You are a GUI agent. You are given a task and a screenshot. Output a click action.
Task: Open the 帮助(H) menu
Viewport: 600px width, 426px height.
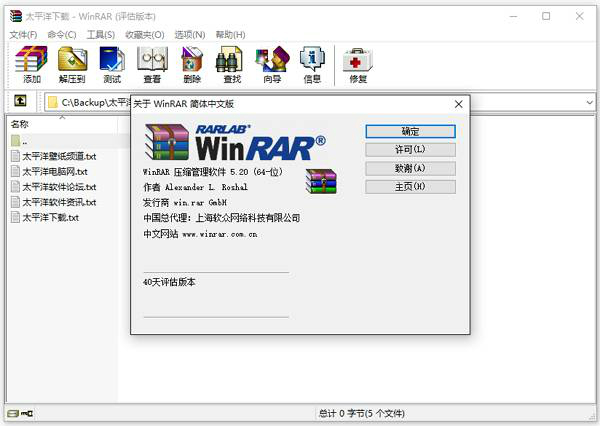(230, 35)
